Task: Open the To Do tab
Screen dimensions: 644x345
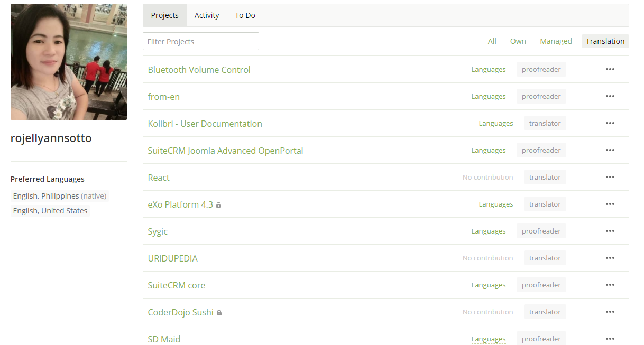Action: point(245,15)
